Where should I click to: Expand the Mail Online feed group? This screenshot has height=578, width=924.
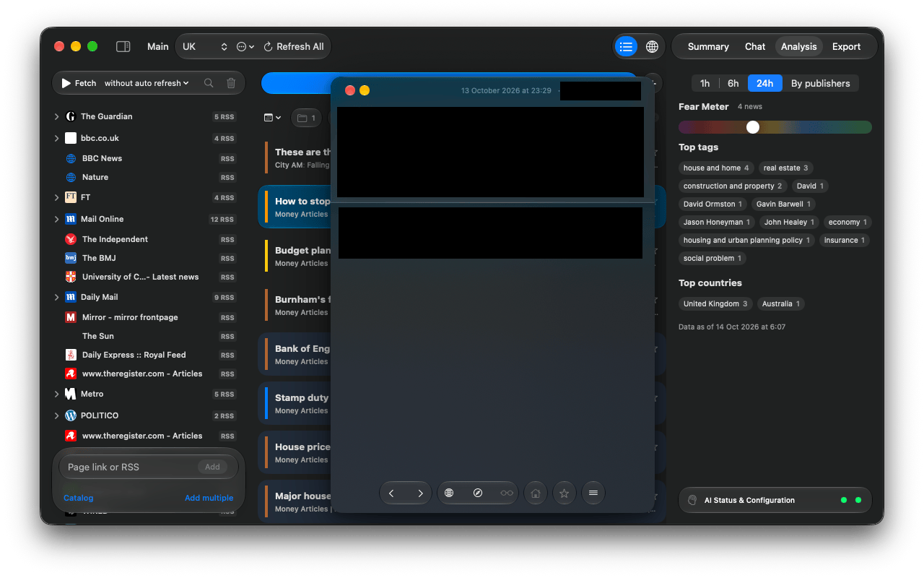click(57, 219)
